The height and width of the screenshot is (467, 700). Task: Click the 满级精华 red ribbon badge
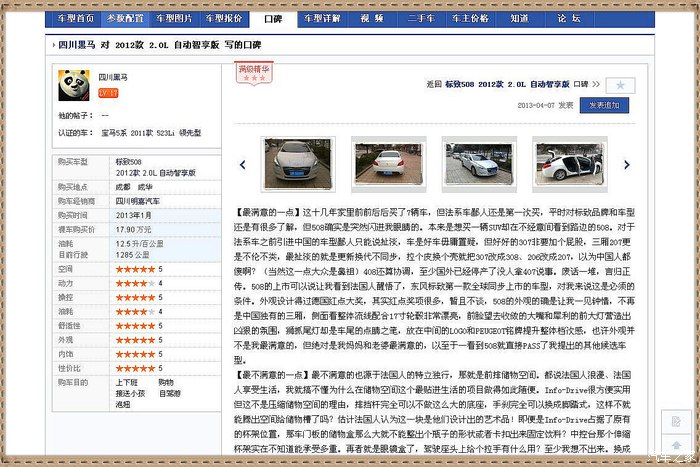click(x=252, y=70)
